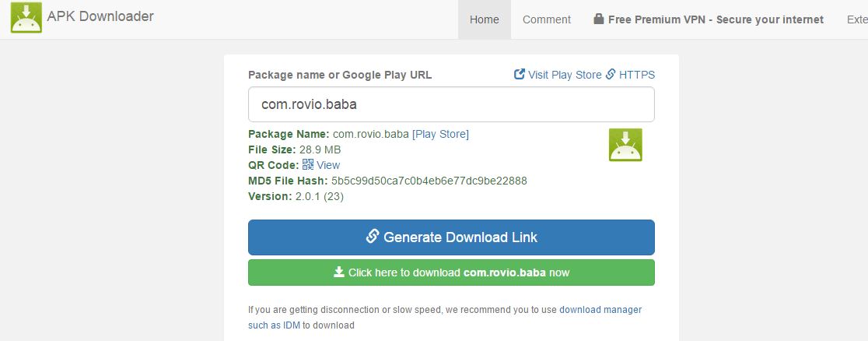Click the QR code icon
The image size is (868, 341).
point(308,165)
